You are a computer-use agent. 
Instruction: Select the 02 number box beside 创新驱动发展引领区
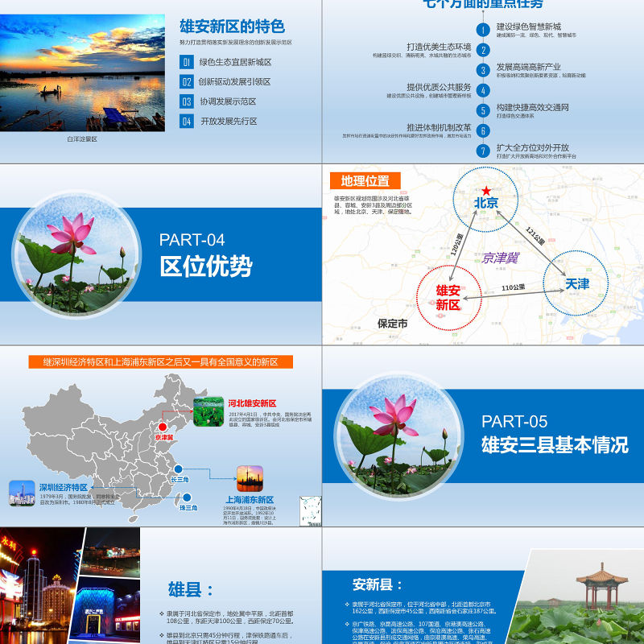click(x=187, y=82)
